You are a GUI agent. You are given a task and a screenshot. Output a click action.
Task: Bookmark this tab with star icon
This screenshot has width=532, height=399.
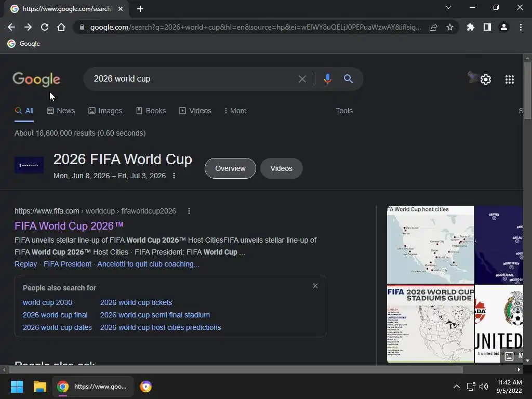coord(450,27)
